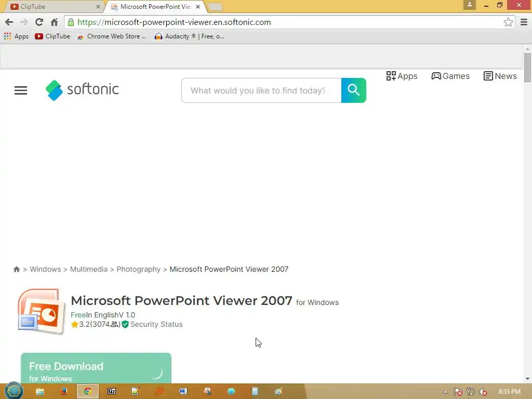The width and height of the screenshot is (532, 399).
Task: Click the Chrome taskbar icon
Action: coord(87,392)
